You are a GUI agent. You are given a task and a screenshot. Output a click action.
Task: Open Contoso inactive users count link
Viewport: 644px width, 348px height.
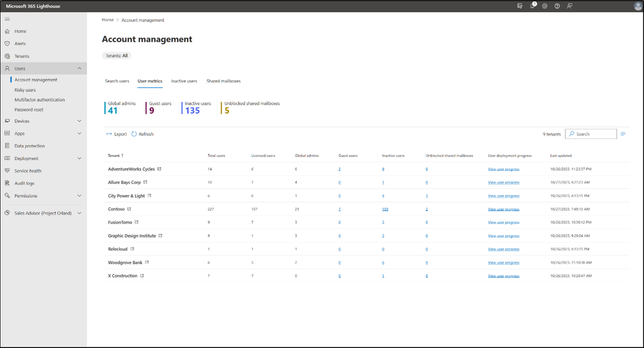pyautogui.click(x=385, y=209)
